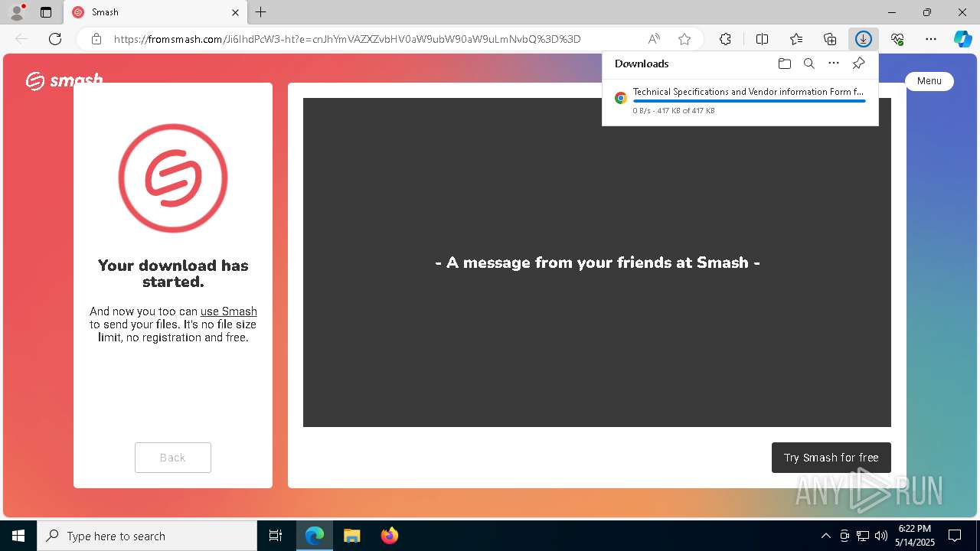
Task: Open the Windows Start menu
Action: pyautogui.click(x=18, y=536)
